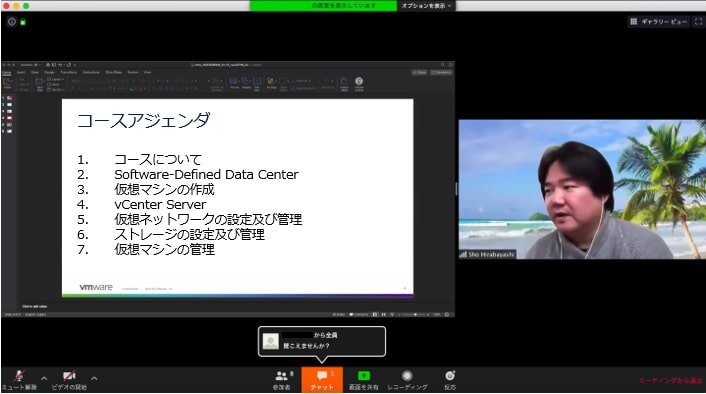Viewport: 706px width, 394px height.
Task: Click agenda item vCenter Server
Action: point(160,204)
